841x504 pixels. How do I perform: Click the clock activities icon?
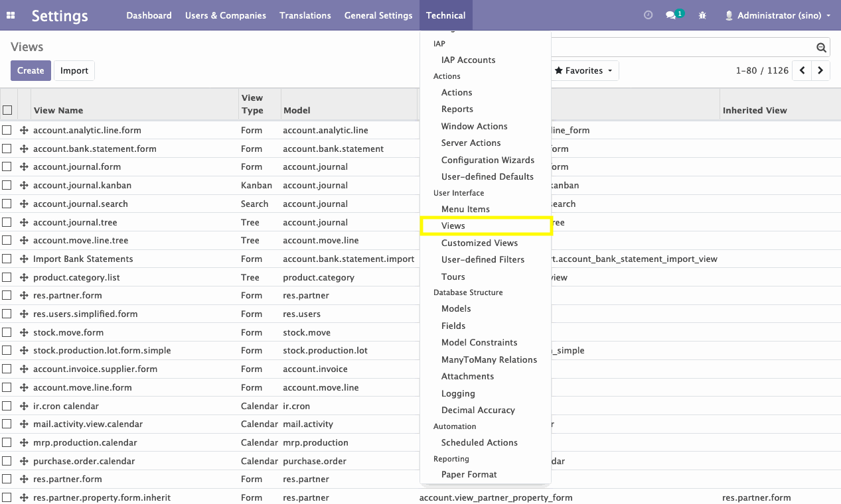coord(649,15)
